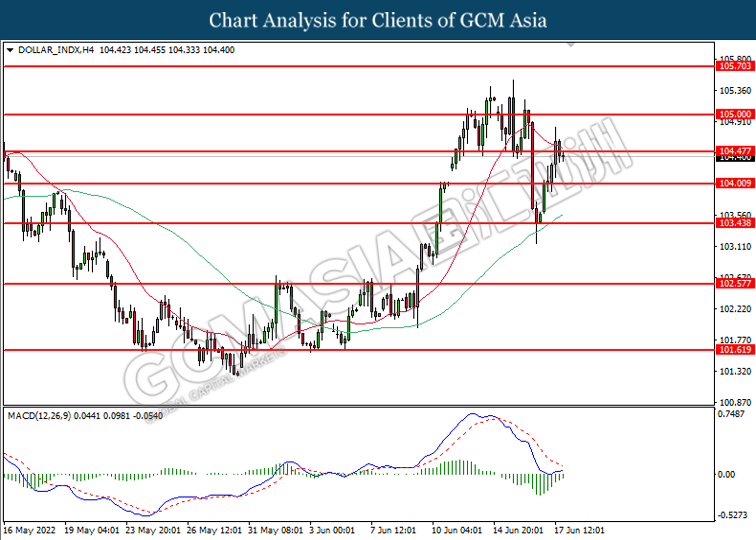Select the 16 May 2022 date label
The width and height of the screenshot is (756, 540).
(29, 530)
